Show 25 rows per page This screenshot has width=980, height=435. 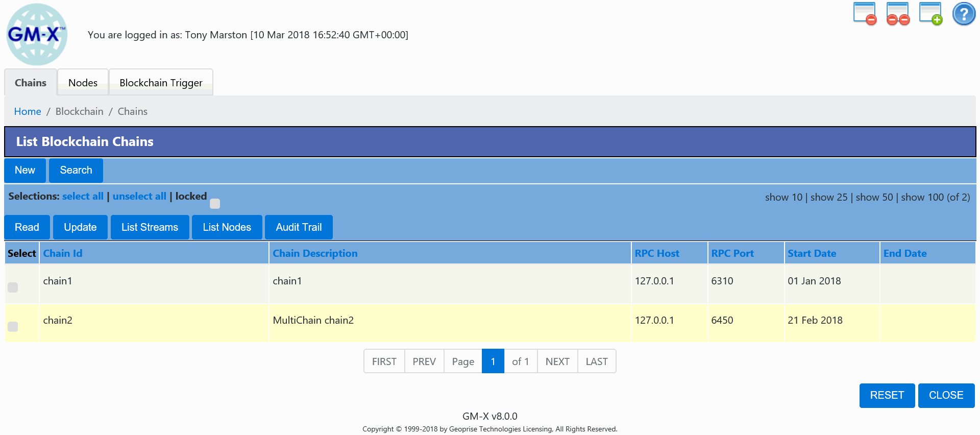(x=829, y=197)
